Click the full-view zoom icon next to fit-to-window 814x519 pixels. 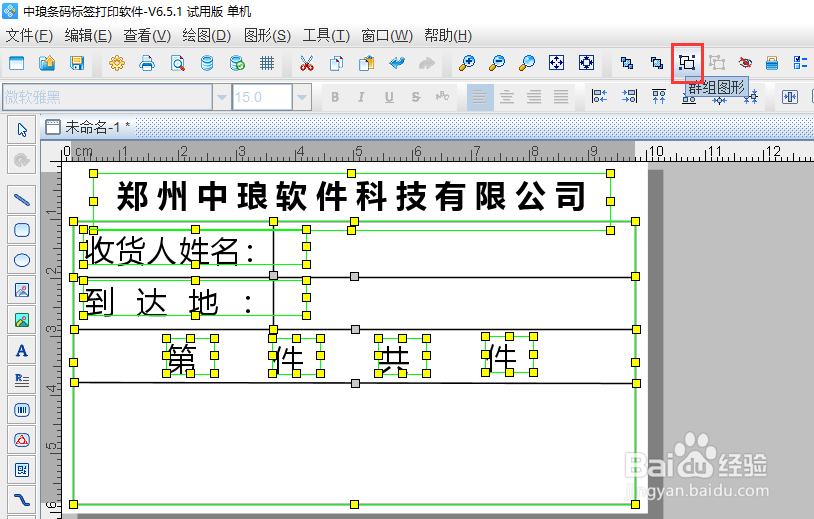[x=587, y=63]
